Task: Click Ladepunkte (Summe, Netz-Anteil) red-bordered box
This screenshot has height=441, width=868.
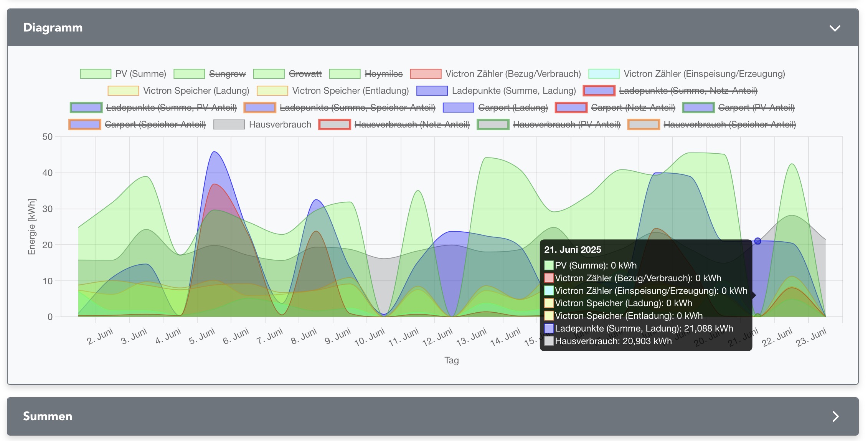Action: point(599,91)
